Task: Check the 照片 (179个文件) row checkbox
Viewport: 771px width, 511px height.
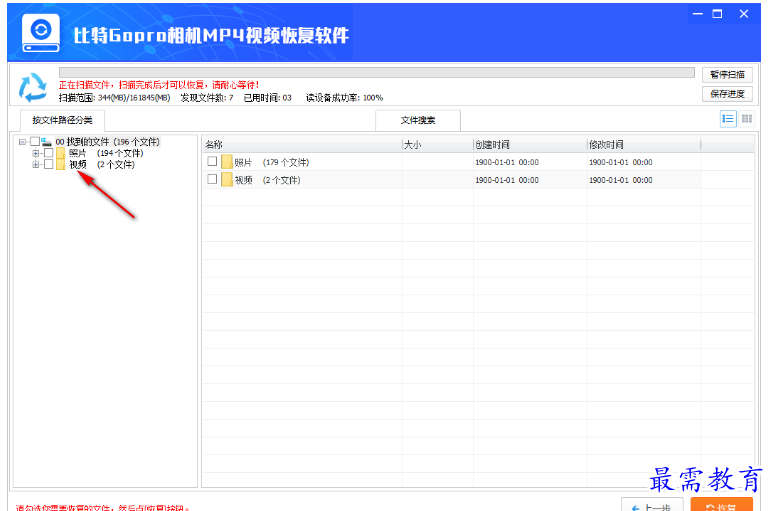Action: point(212,161)
